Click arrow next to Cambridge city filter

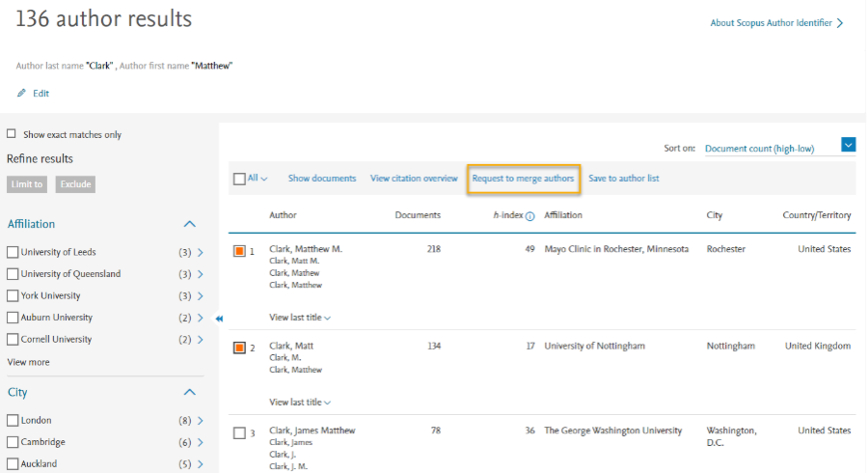200,442
